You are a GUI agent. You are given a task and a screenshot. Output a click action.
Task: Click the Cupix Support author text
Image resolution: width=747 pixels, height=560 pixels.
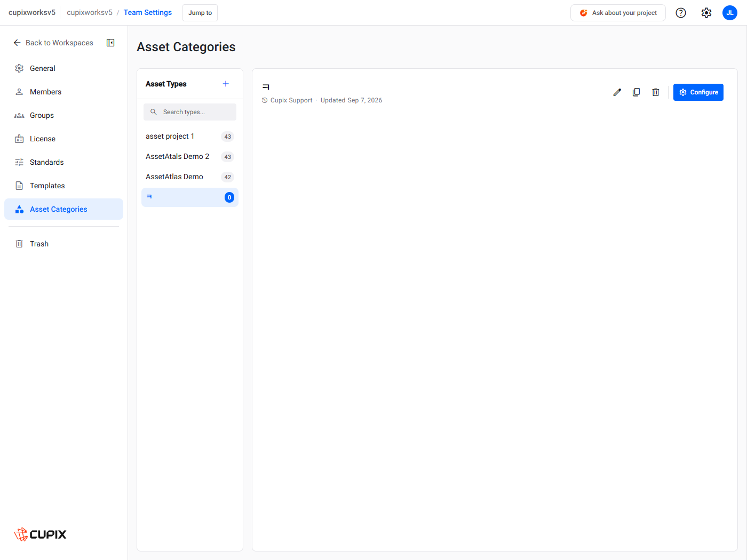[291, 100]
